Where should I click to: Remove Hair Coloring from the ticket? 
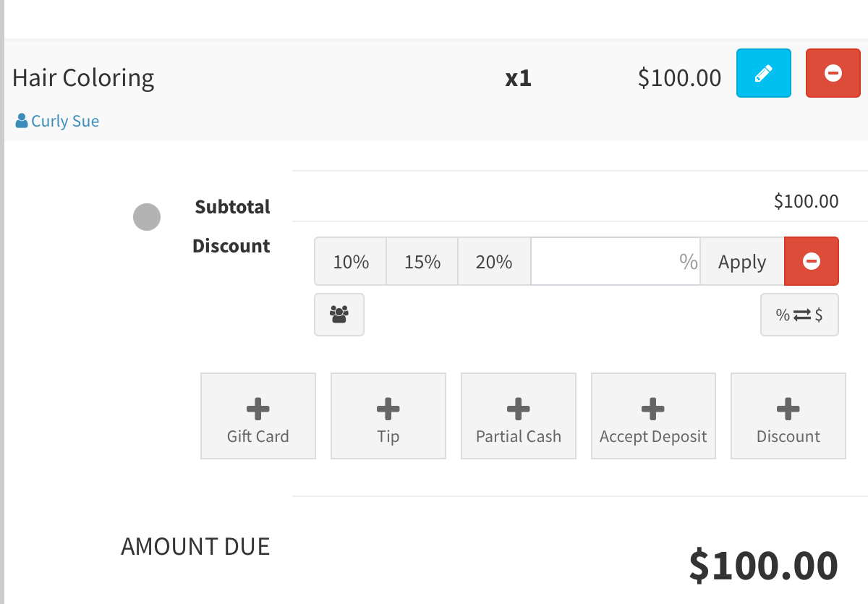(x=833, y=73)
